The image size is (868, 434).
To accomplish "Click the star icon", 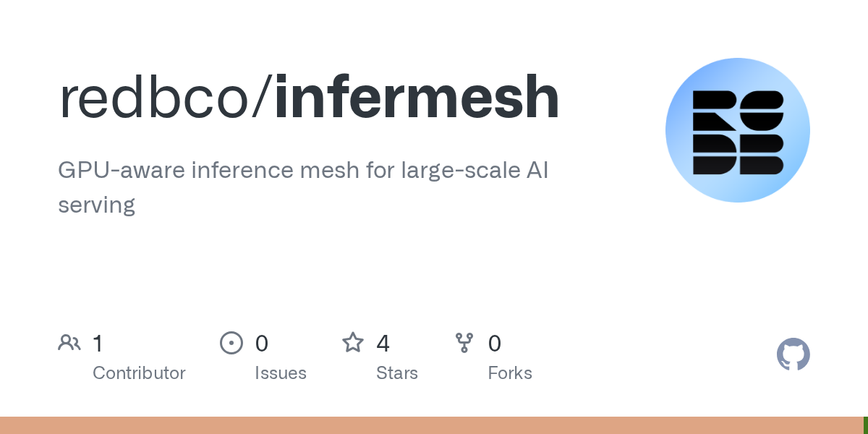I will (x=353, y=342).
